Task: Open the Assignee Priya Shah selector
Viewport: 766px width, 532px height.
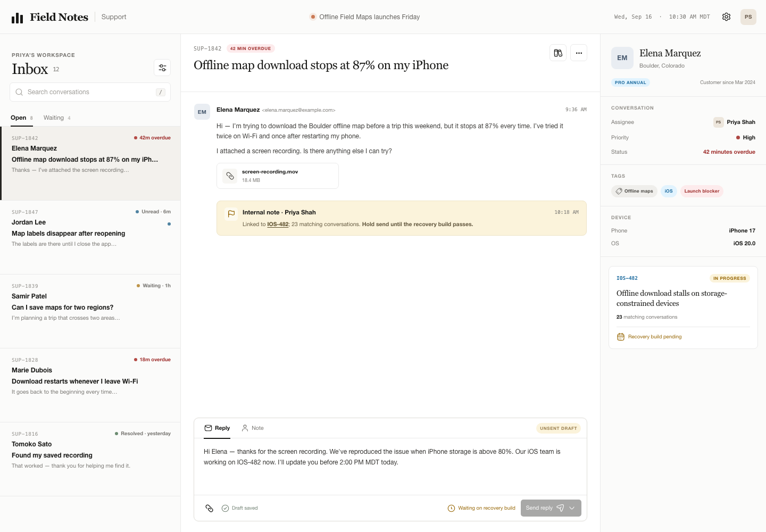Action: pos(734,122)
